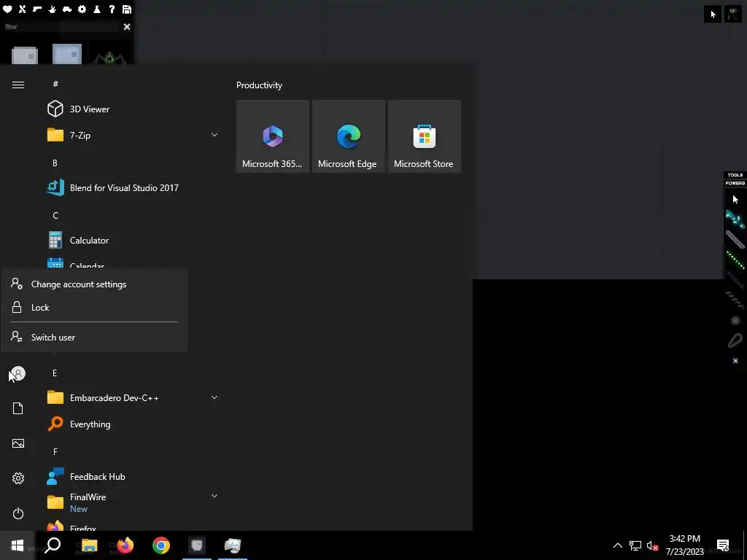Open Documents from the Start sidebar
The width and height of the screenshot is (747, 560).
(18, 408)
